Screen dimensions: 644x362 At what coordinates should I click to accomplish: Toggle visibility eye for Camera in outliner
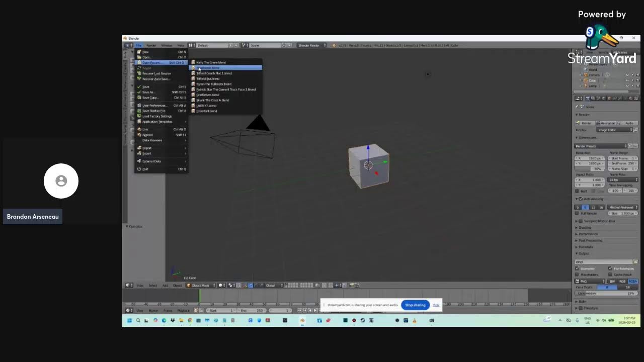[x=627, y=75]
